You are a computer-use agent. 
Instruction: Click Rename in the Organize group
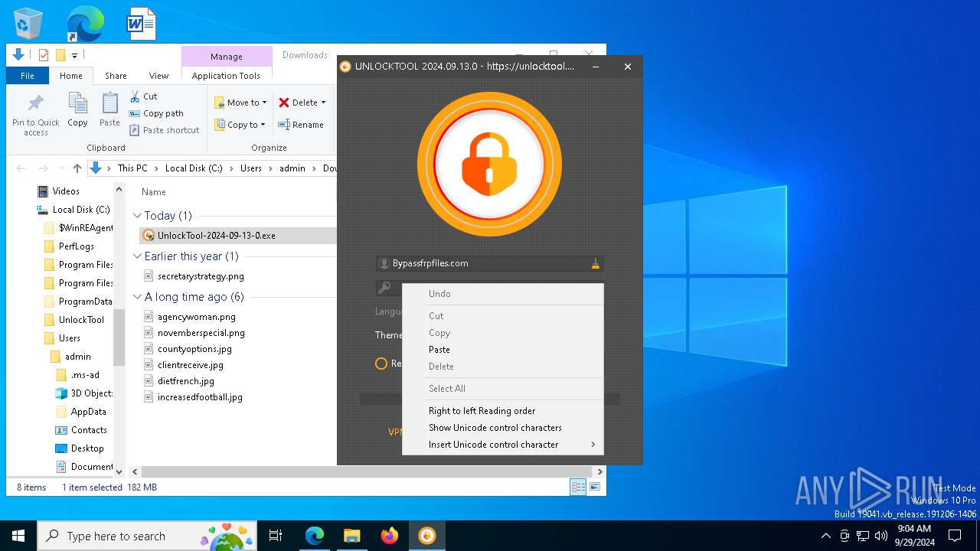[301, 125]
